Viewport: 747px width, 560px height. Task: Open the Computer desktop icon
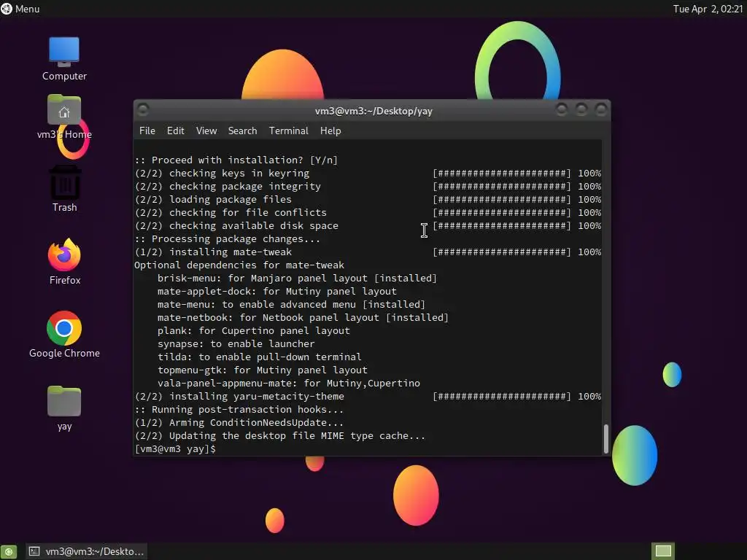[64, 58]
